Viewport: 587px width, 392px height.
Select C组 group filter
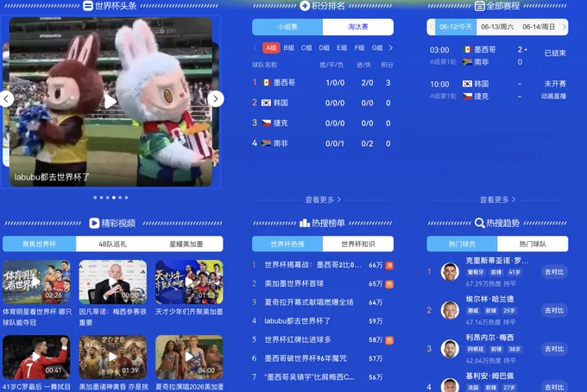point(306,48)
